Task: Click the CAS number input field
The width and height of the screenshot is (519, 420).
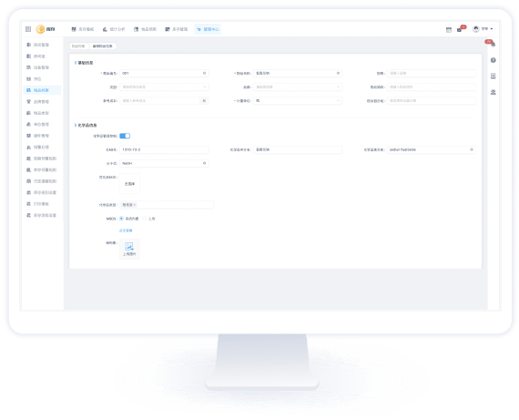Action: 164,149
